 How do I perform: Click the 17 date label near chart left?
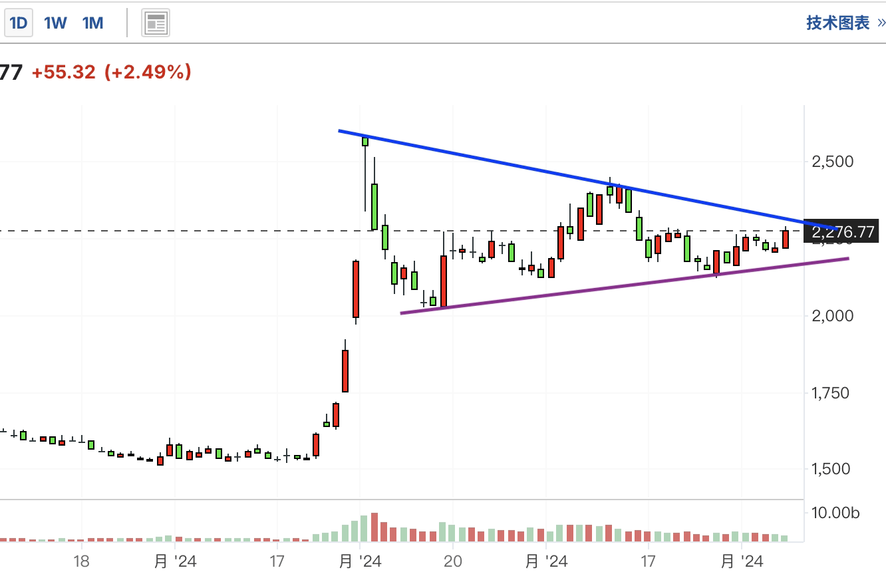pos(277,561)
